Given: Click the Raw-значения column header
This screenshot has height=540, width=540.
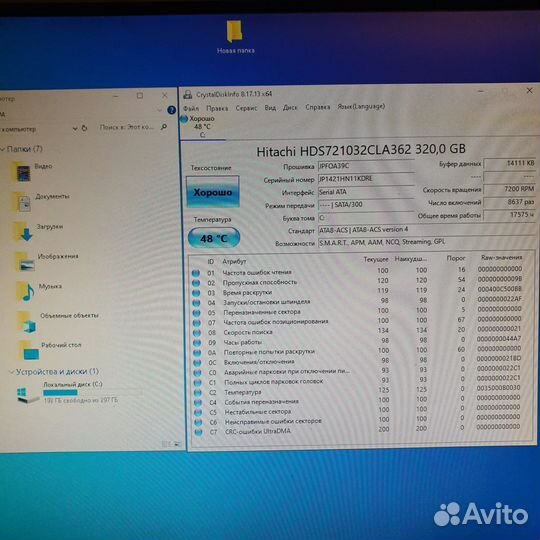Looking at the screenshot, I should [x=501, y=257].
